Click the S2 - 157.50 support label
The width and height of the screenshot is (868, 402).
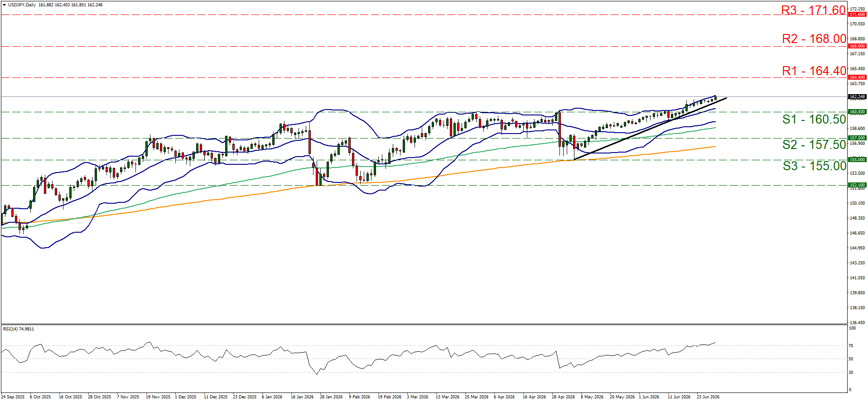[x=814, y=144]
